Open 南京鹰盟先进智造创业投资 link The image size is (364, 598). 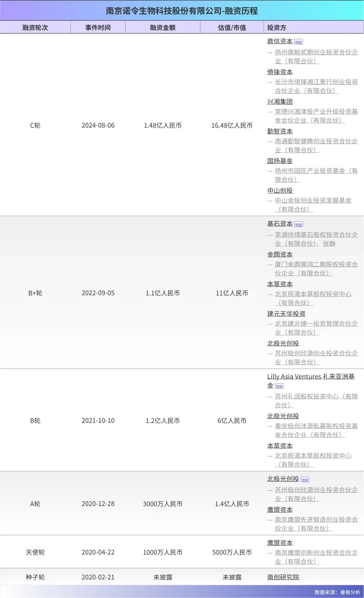point(316,524)
